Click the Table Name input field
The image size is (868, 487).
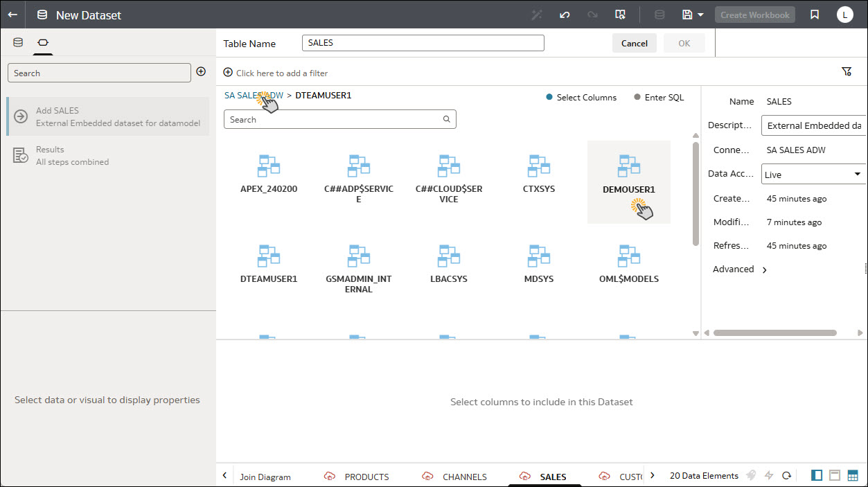click(423, 43)
